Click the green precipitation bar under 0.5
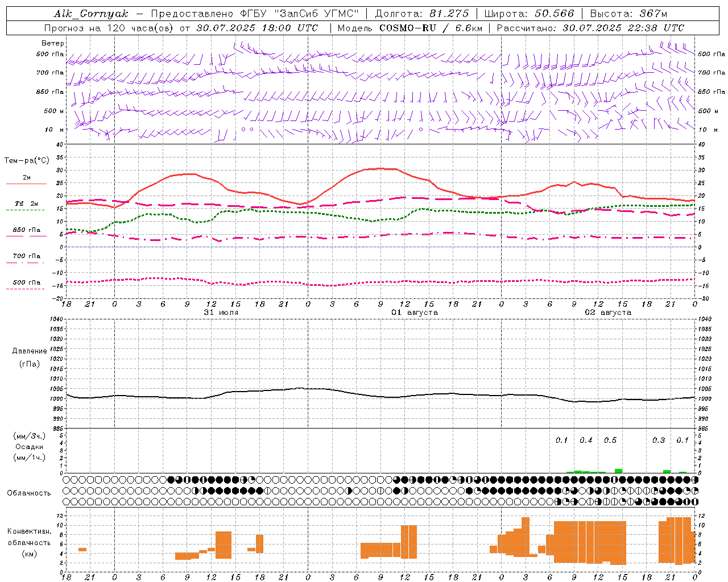This screenshot has height=582, width=728. tap(618, 471)
